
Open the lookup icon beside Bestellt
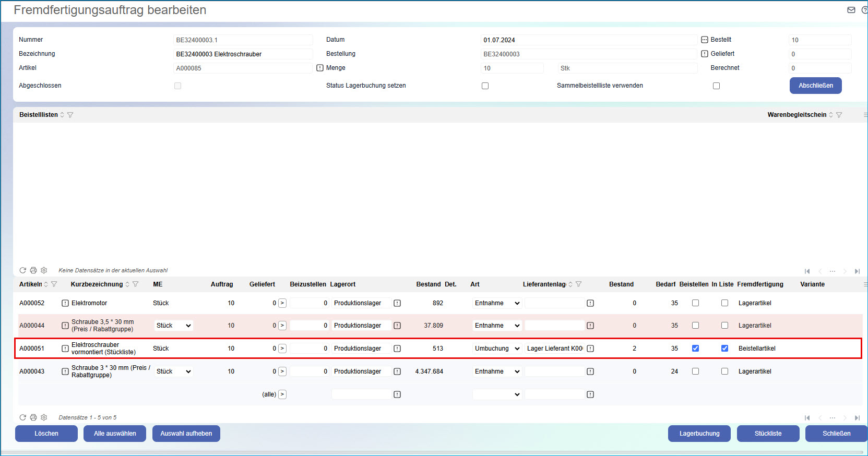tap(705, 40)
